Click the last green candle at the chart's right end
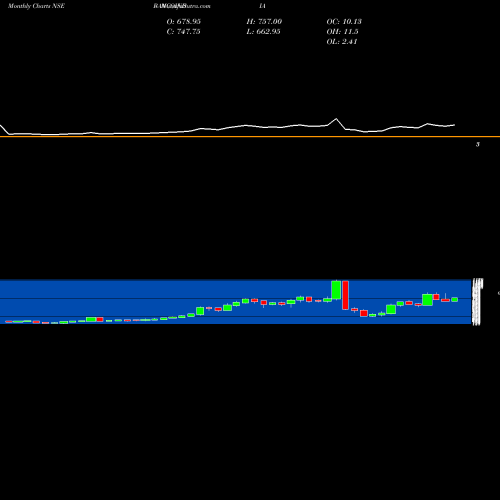 click(x=455, y=299)
